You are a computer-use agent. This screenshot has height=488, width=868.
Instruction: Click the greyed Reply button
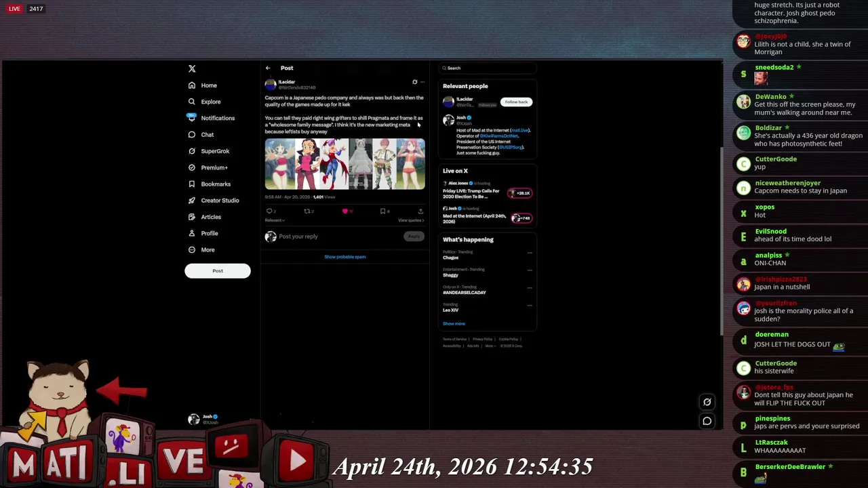(x=414, y=237)
